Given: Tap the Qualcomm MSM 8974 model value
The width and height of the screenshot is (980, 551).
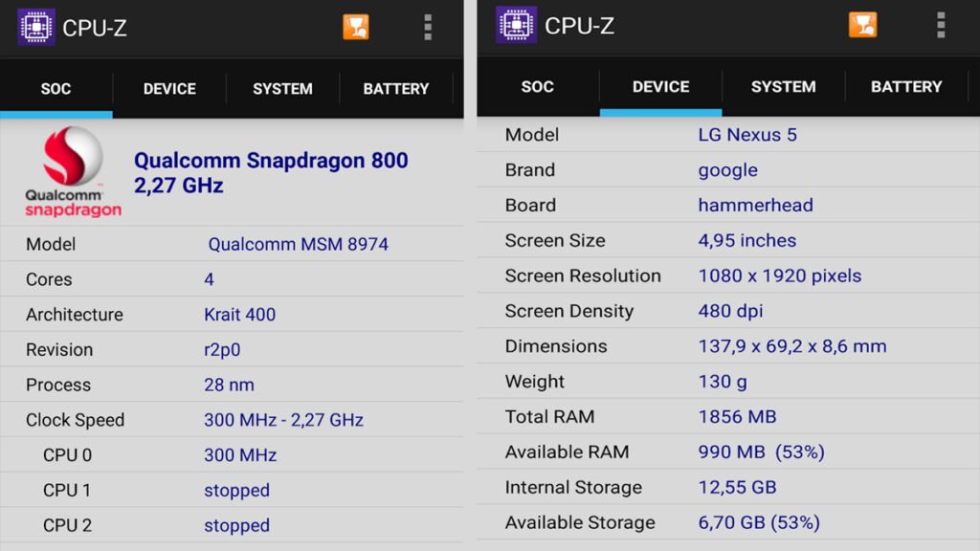Looking at the screenshot, I should tap(299, 244).
